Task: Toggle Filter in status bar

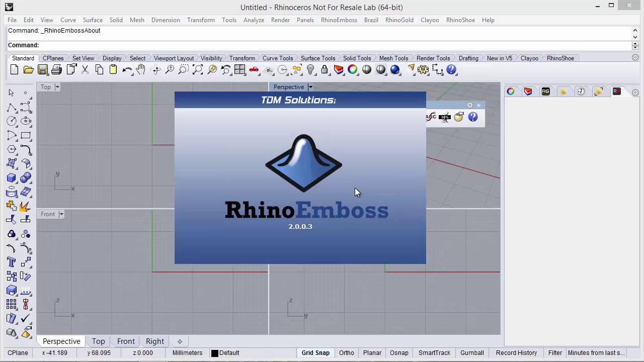Action: [555, 353]
